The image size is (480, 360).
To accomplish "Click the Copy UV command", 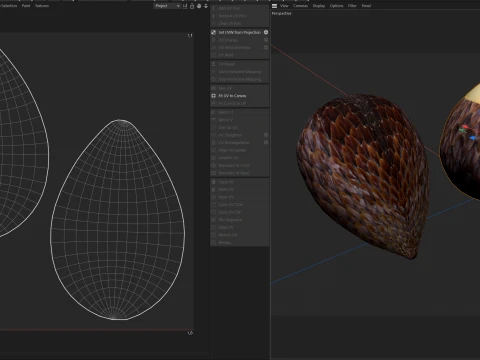I will click(x=239, y=182).
